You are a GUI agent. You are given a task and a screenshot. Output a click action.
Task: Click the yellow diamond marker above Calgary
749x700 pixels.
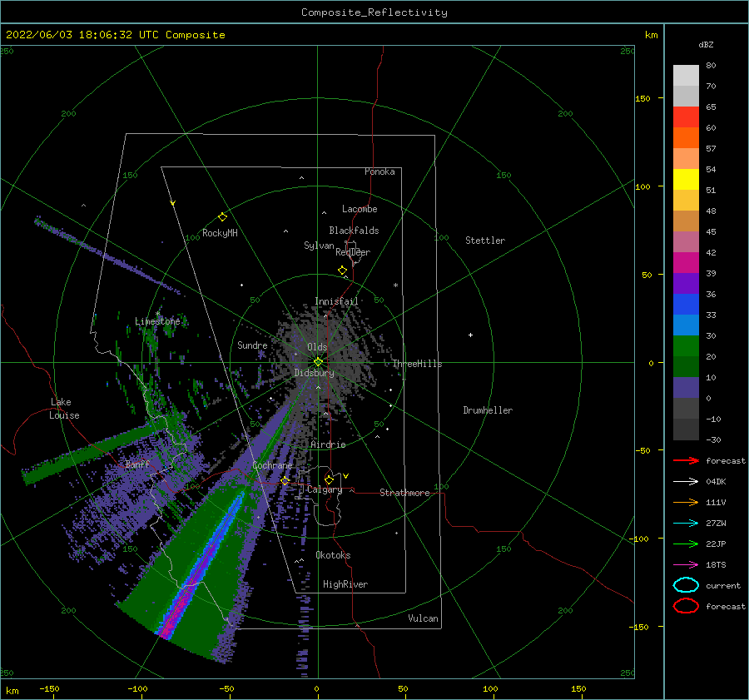[329, 479]
